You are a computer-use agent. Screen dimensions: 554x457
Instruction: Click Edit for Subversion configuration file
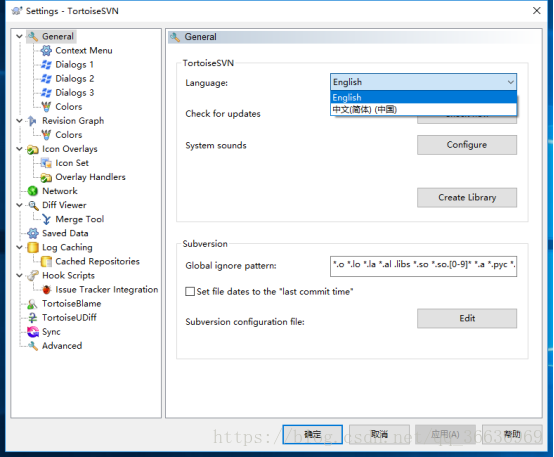pyautogui.click(x=467, y=318)
